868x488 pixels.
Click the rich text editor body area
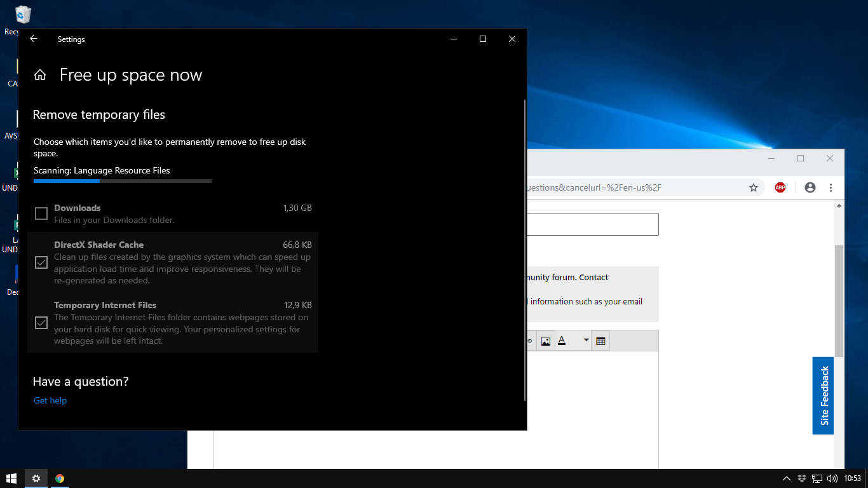592,410
